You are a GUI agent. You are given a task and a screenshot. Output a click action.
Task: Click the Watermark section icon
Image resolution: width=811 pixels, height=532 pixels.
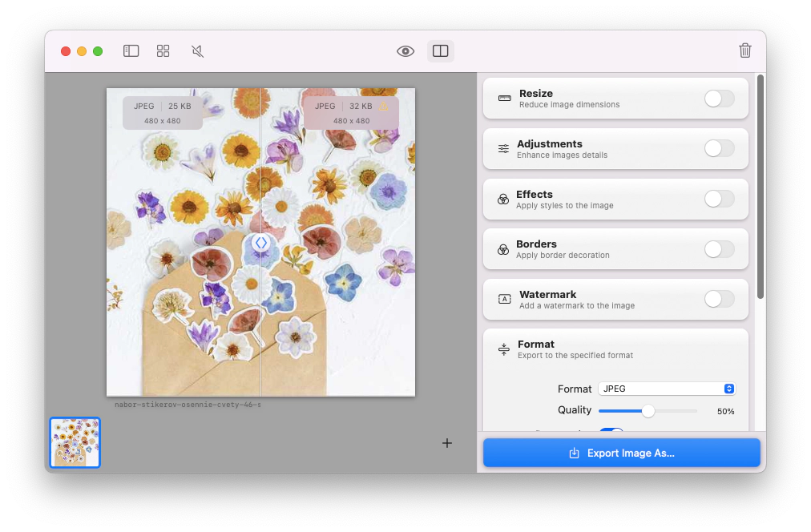coord(504,299)
